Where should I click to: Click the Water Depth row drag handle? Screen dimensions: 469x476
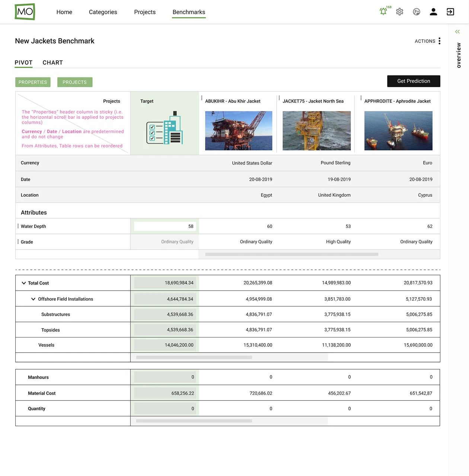(x=17, y=226)
